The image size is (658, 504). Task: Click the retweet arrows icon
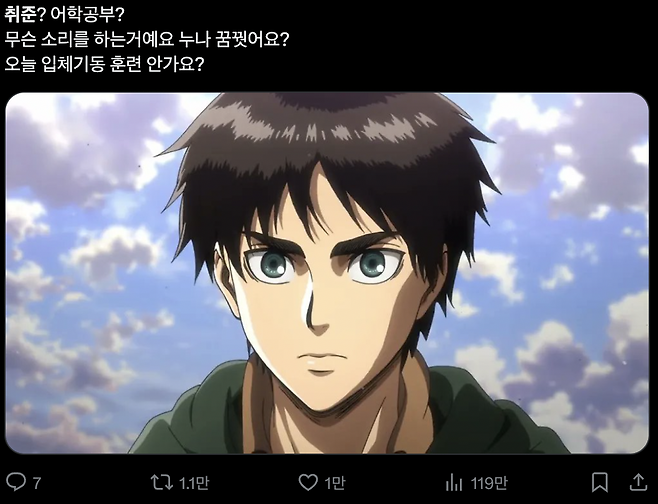coord(162,482)
